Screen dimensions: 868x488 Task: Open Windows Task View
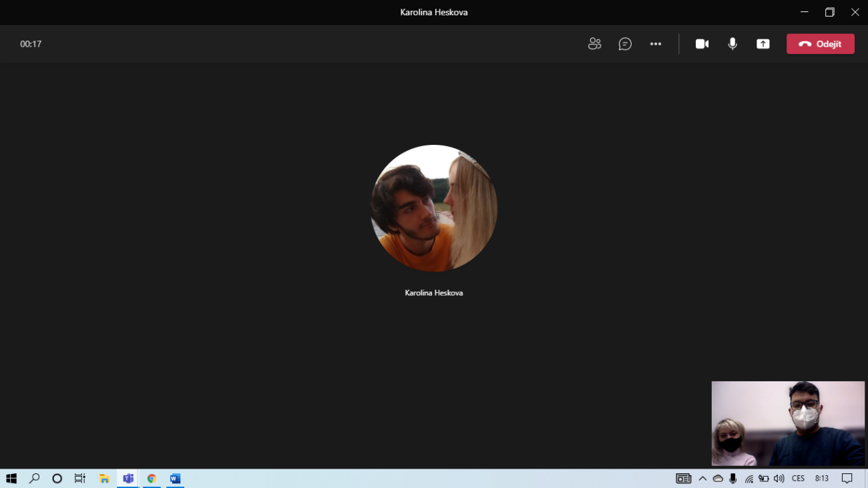(80, 479)
